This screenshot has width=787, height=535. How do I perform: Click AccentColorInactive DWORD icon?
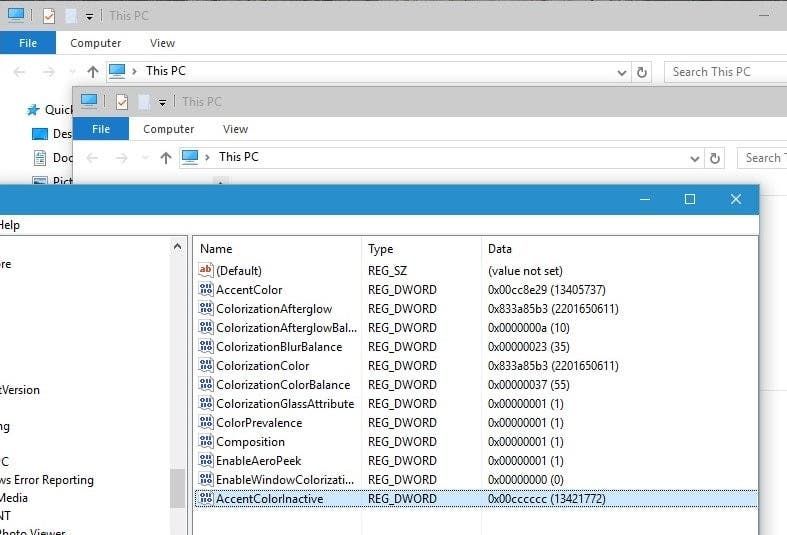(x=206, y=498)
